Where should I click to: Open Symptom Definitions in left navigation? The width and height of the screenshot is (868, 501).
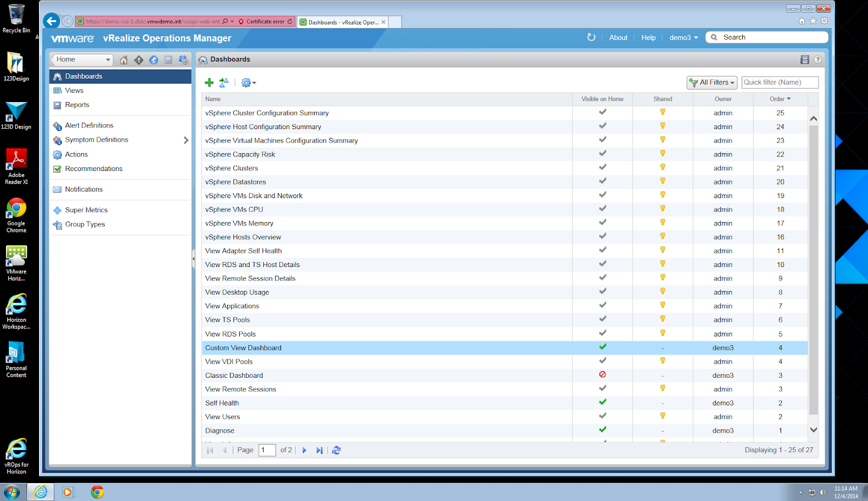tap(97, 140)
